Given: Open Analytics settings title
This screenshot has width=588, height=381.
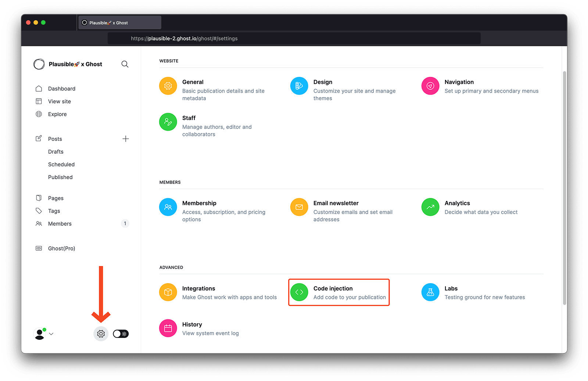Looking at the screenshot, I should click(457, 203).
